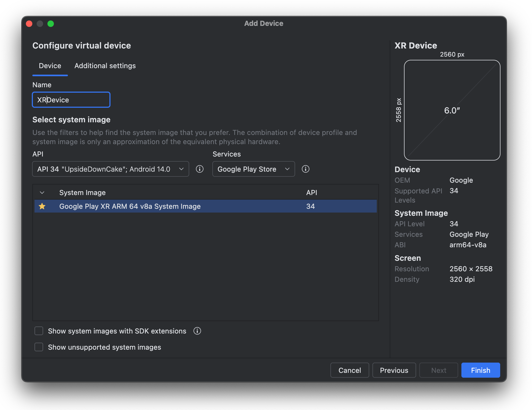Screen dimensions: 532x410
Task: Click the API column header in table
Action: pos(312,193)
